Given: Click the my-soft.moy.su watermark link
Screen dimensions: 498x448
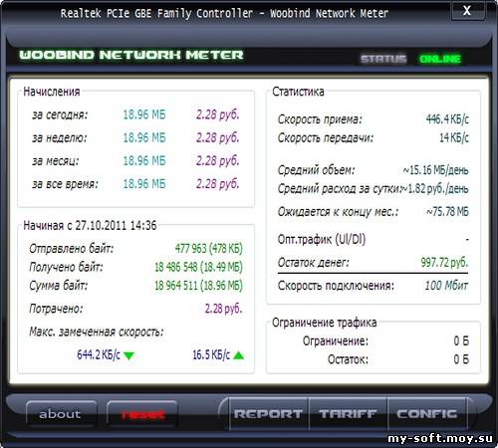Looking at the screenshot, I should (440, 439).
